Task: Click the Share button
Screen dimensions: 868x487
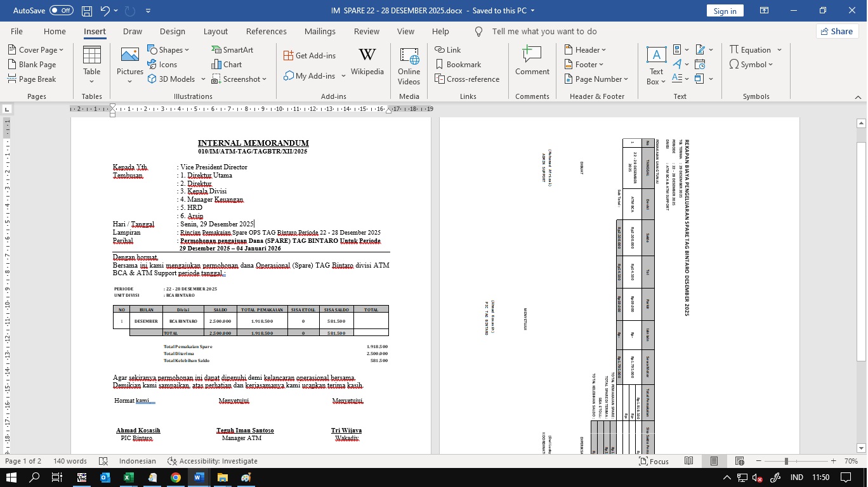Action: [836, 31]
